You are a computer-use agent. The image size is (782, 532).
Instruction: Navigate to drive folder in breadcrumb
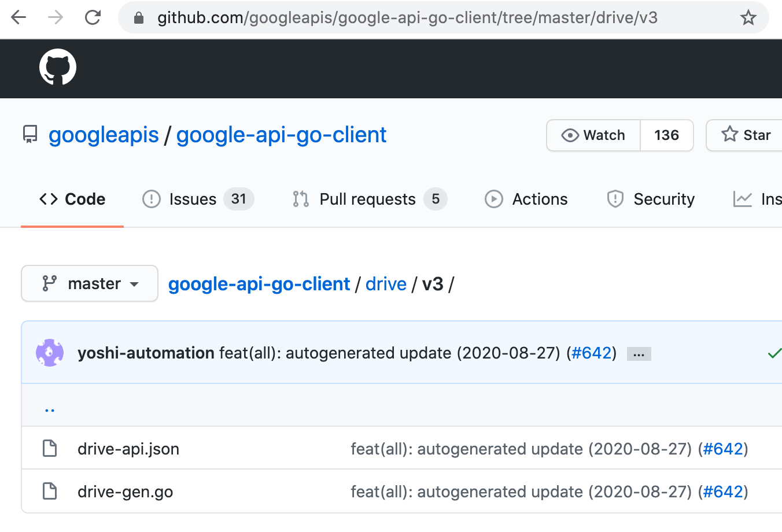[x=386, y=284]
